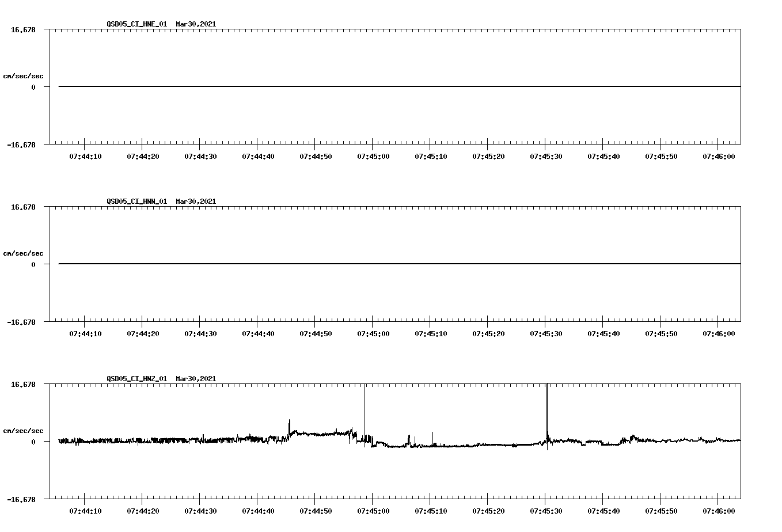Select the -16.678 amplitude label on bottom plot
Viewport: 782px width, 532px height.
tap(21, 500)
